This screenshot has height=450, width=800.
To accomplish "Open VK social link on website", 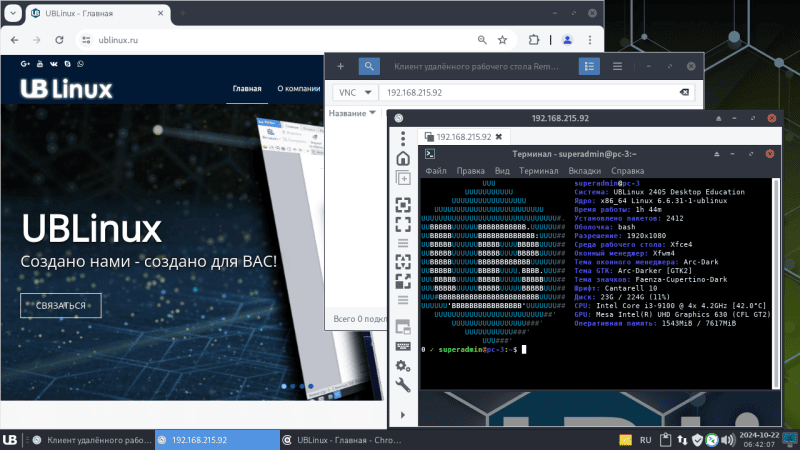I will click(x=54, y=64).
